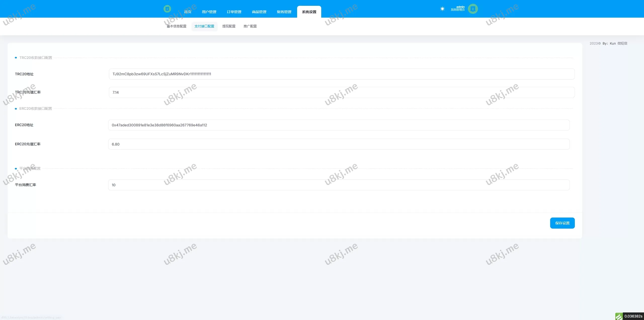Go to the 商品管理 menu
644x320 pixels.
(x=259, y=12)
